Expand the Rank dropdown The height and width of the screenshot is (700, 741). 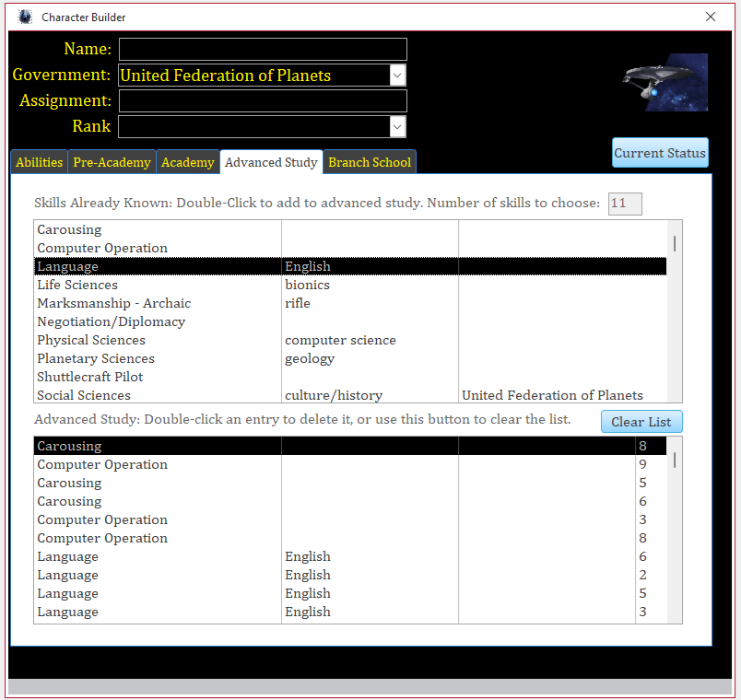click(x=397, y=126)
